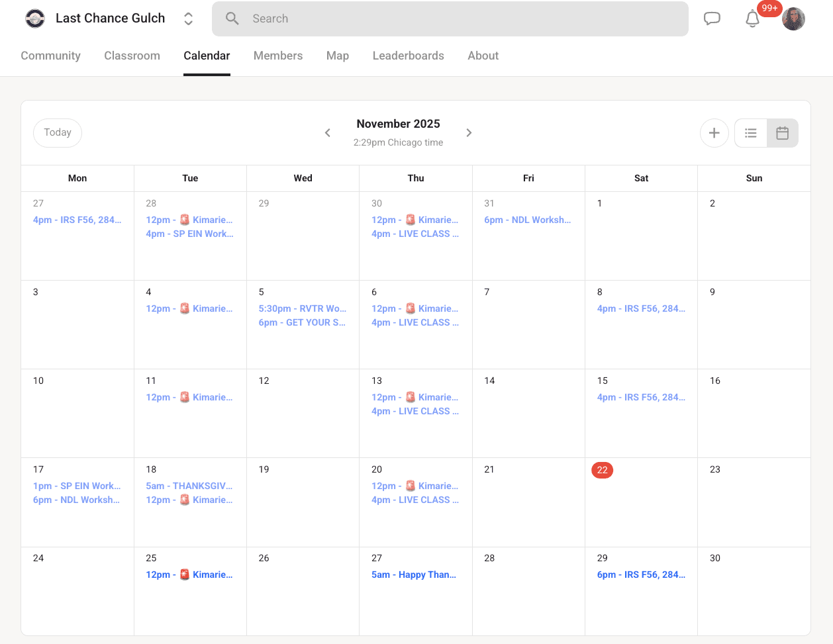
Task: Go to previous month with left chevron
Action: (x=327, y=132)
